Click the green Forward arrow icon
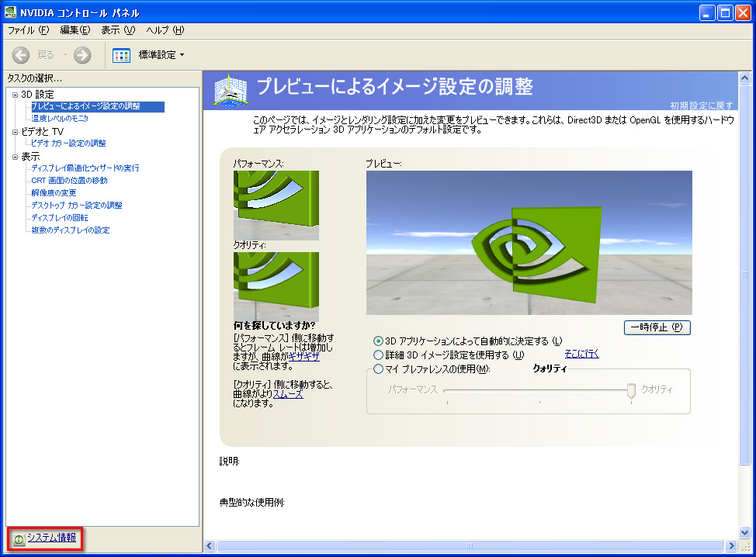 pos(82,55)
